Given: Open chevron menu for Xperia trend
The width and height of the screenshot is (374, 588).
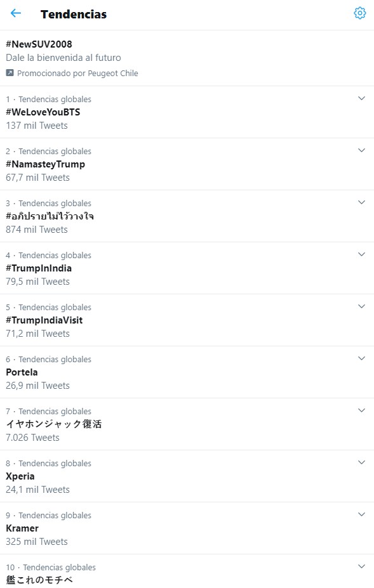Looking at the screenshot, I should pos(361,462).
